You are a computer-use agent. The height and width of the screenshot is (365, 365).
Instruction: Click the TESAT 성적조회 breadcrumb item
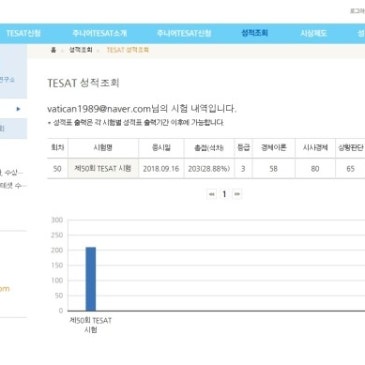click(x=128, y=50)
